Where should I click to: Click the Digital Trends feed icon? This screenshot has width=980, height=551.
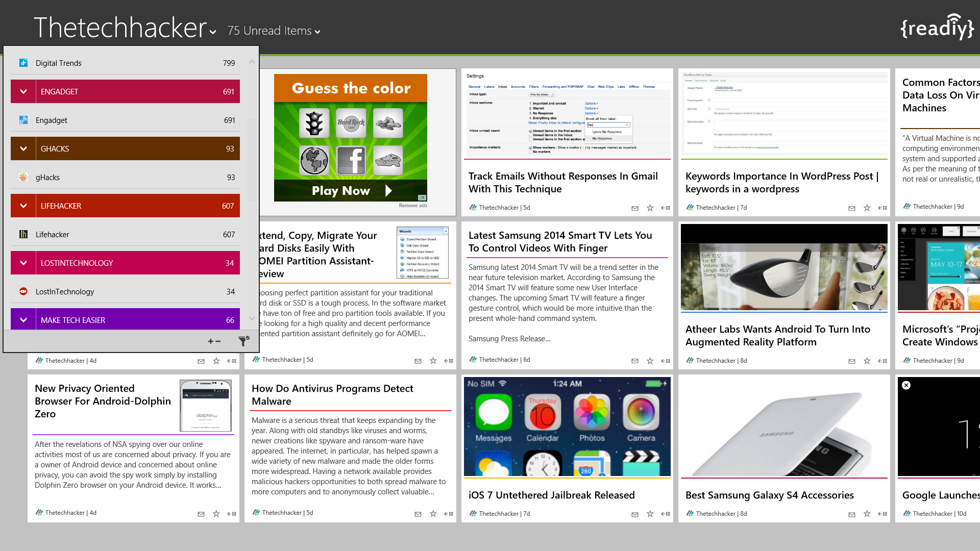point(23,63)
